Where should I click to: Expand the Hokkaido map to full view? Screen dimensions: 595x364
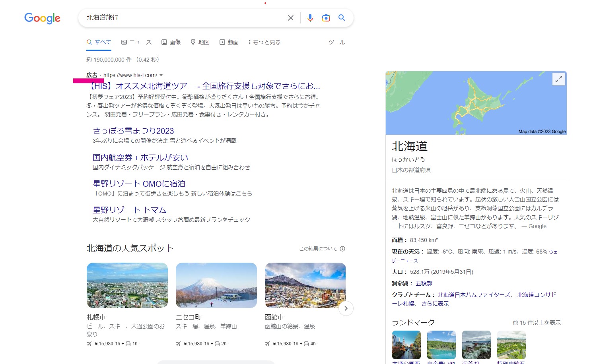point(558,79)
